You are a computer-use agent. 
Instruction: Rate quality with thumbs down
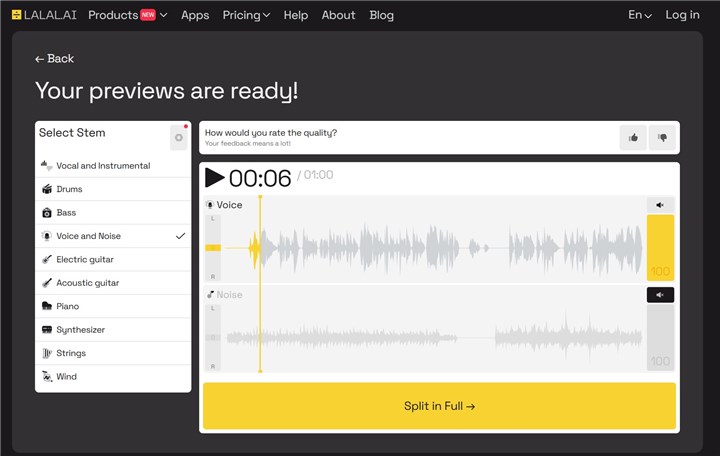click(662, 137)
